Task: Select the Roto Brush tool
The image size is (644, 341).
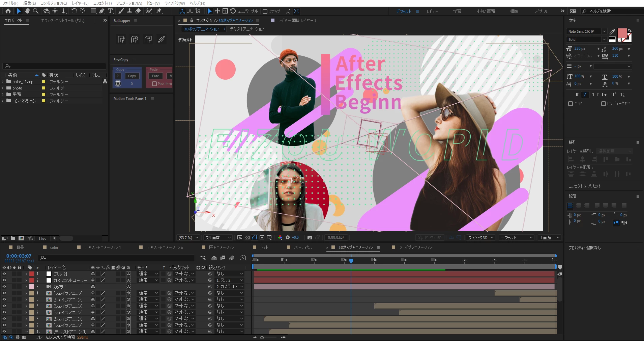Action: 148,11
